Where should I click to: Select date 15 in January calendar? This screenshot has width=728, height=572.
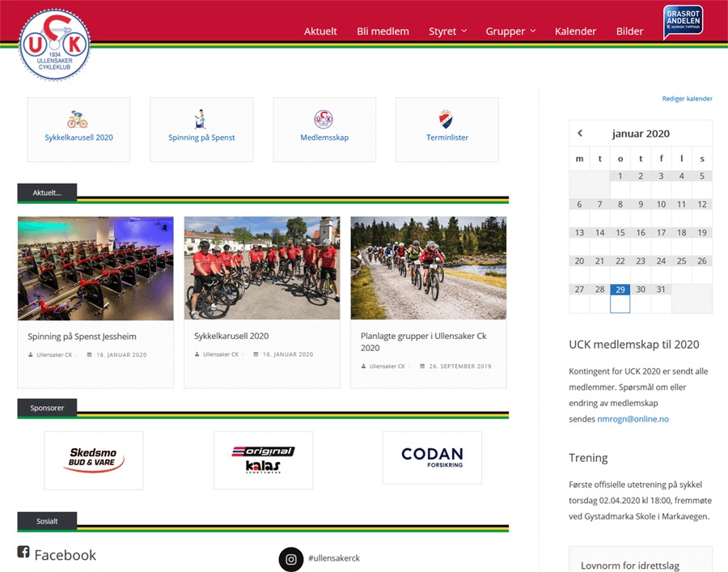point(620,233)
